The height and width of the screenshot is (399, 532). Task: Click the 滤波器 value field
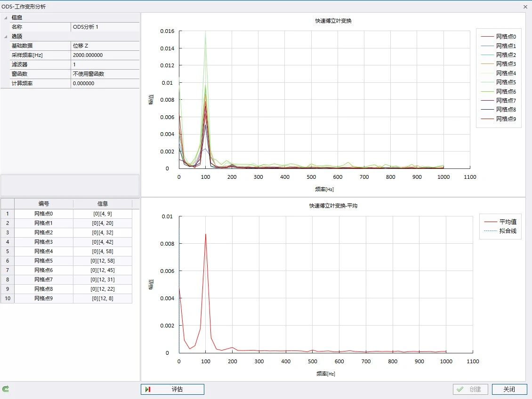[105, 64]
